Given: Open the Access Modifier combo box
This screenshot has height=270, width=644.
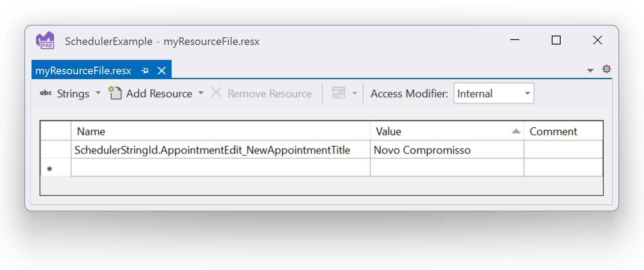Looking at the screenshot, I should tap(494, 94).
